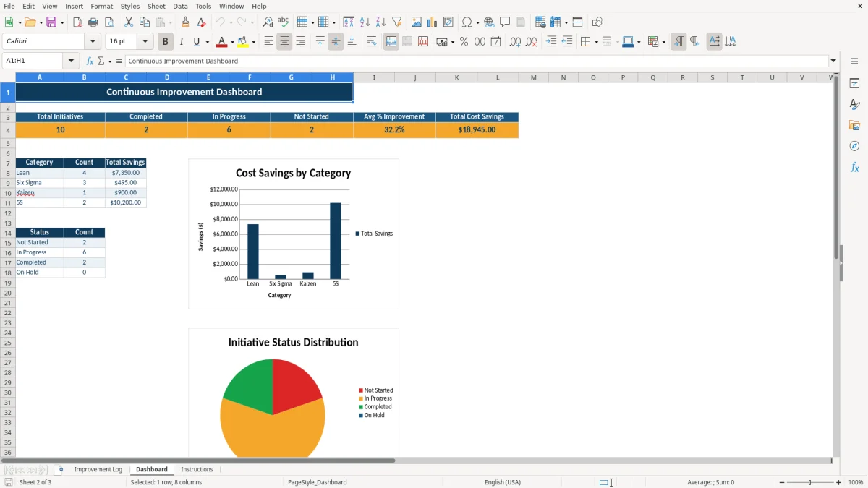
Task: Click the column K header
Action: [456, 77]
